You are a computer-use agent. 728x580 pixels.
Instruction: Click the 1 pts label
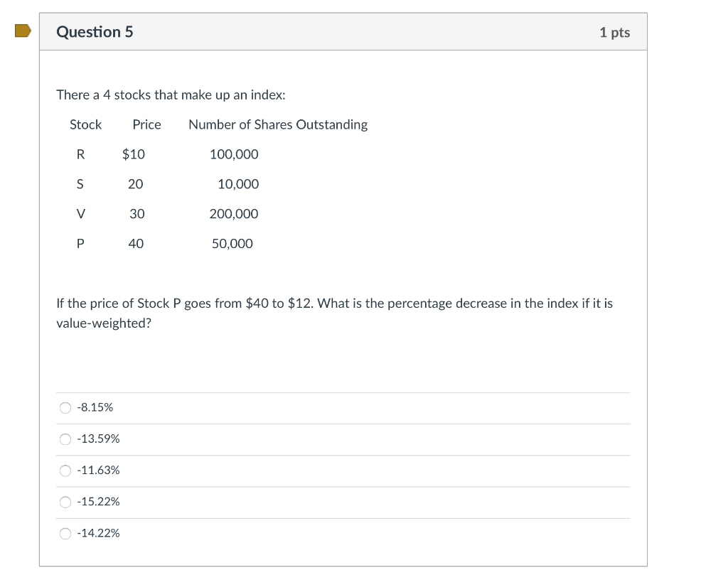tap(614, 32)
